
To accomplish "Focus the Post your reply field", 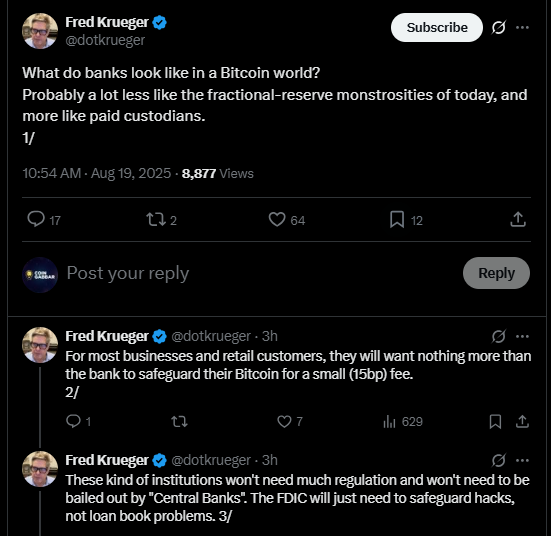I will pyautogui.click(x=260, y=273).
